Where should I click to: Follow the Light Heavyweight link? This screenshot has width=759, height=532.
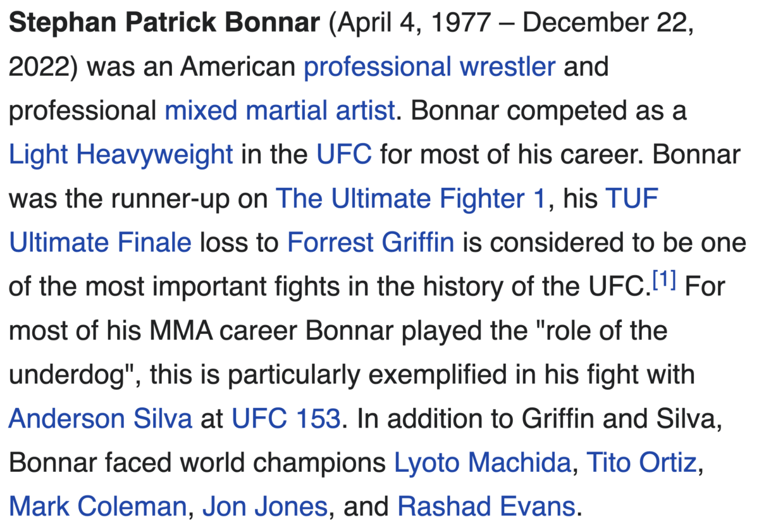(121, 155)
